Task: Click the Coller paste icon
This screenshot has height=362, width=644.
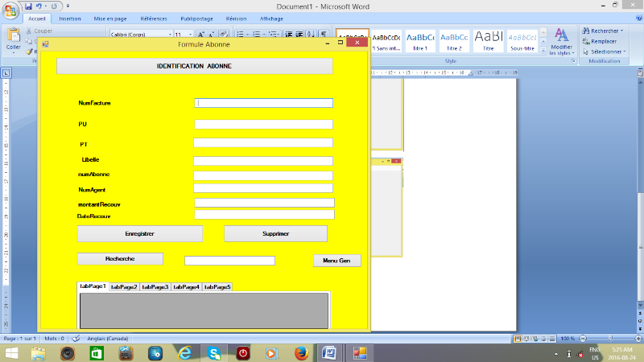Action: point(13,36)
